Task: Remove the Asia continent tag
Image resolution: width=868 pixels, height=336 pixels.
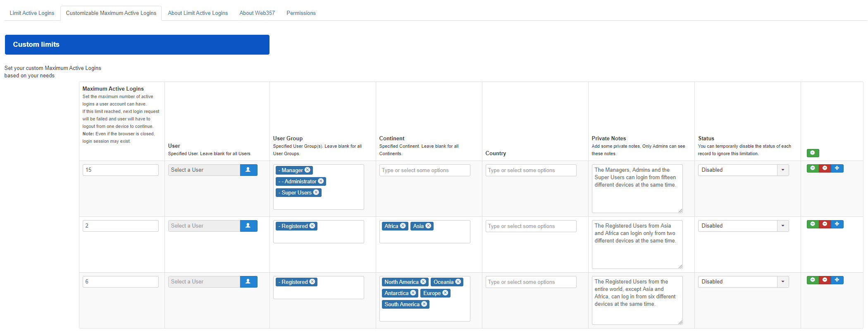Action: [429, 226]
